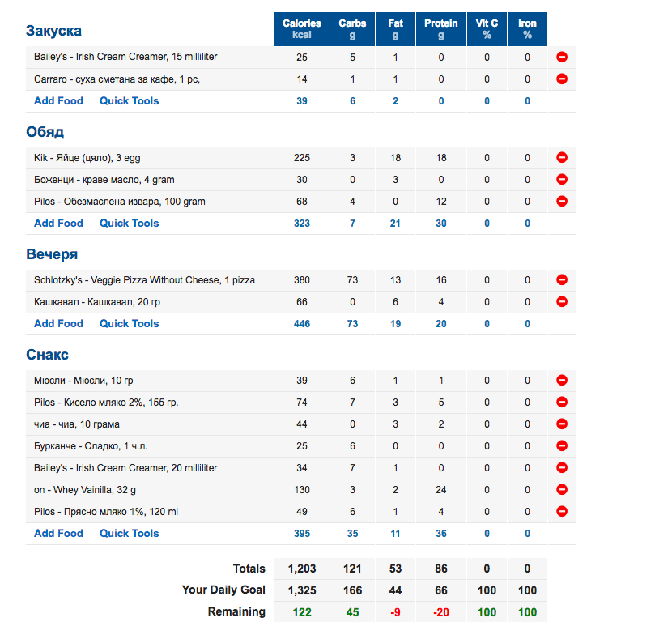Delete the Боженци краве масло entry

[x=562, y=180]
